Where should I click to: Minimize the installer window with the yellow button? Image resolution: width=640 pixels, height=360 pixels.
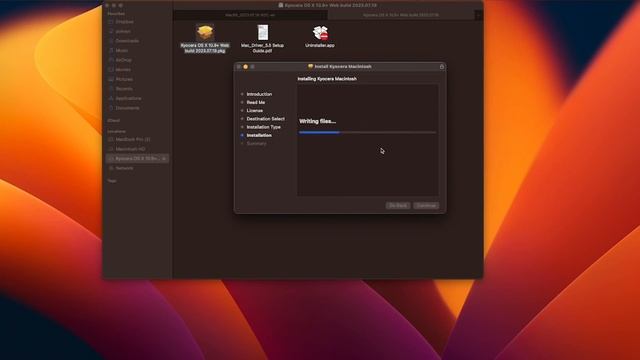[x=246, y=67]
